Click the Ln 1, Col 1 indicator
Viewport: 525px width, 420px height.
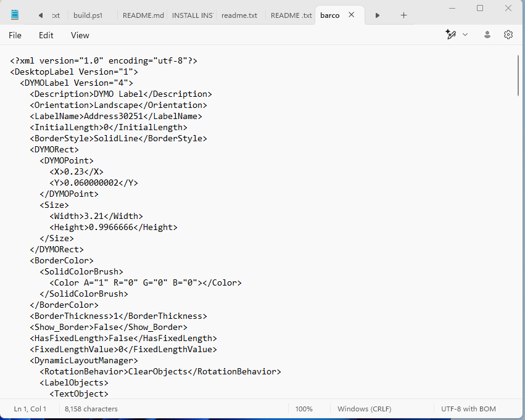[30, 409]
